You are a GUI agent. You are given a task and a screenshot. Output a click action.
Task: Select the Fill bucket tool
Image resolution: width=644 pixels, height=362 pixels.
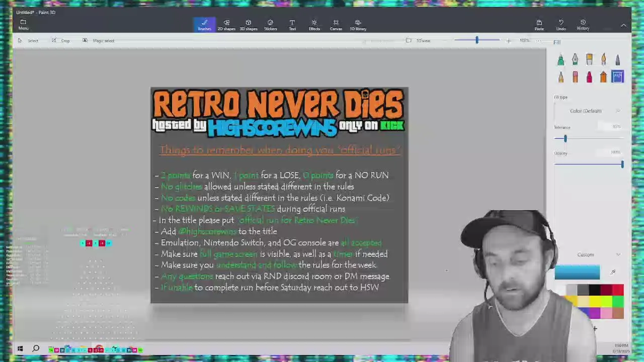tap(617, 76)
